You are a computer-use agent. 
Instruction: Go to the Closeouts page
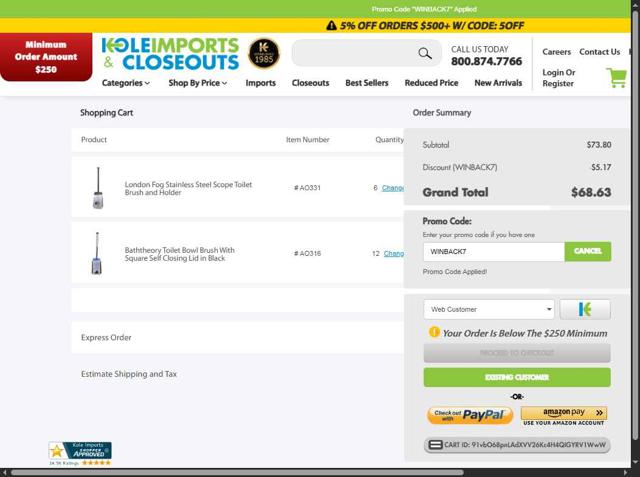tap(310, 83)
